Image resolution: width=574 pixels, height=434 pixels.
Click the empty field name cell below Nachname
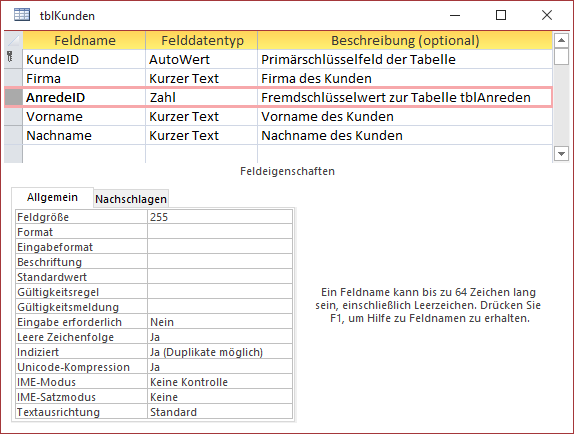[84, 154]
